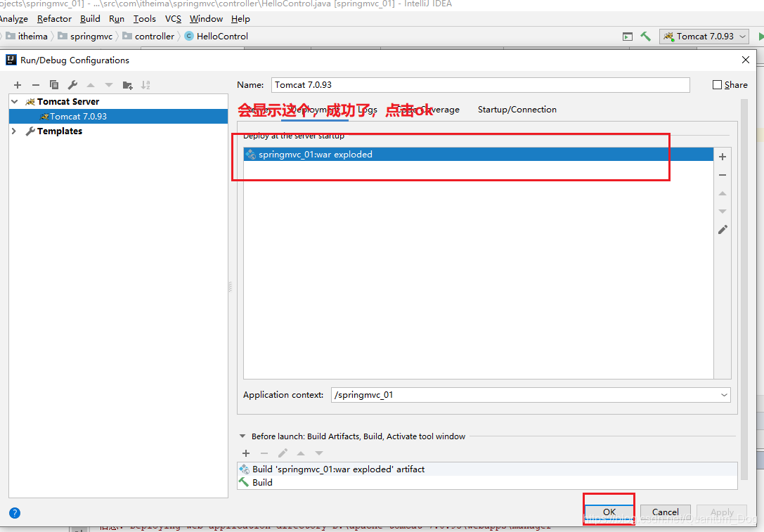Add a Before launch task
Image resolution: width=764 pixels, height=532 pixels.
point(246,453)
